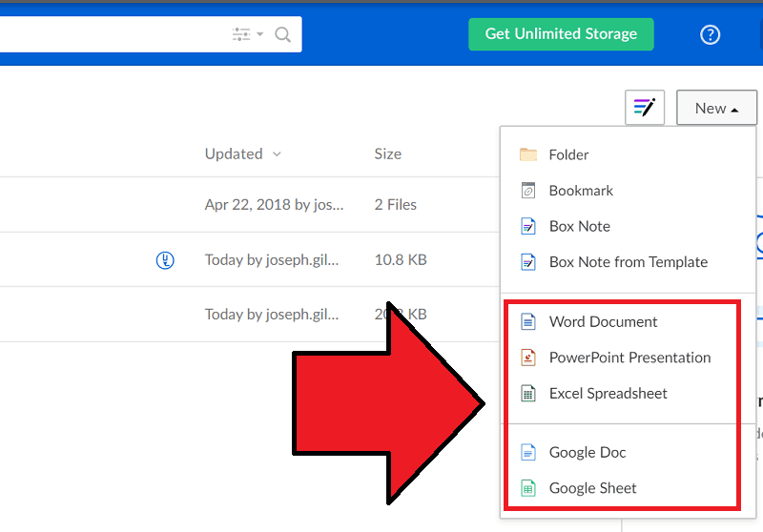Image resolution: width=763 pixels, height=532 pixels.
Task: Click Box Note from Template icon
Action: (x=528, y=262)
